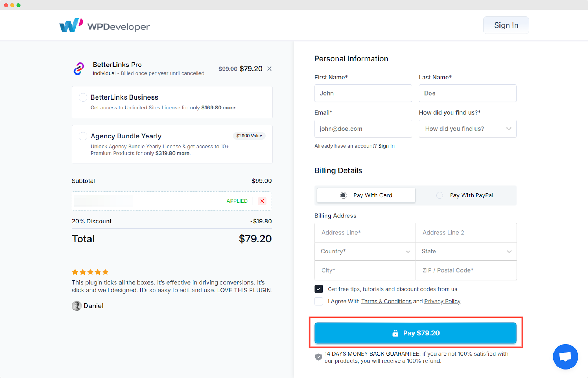Open the chat support bubble

click(565, 356)
